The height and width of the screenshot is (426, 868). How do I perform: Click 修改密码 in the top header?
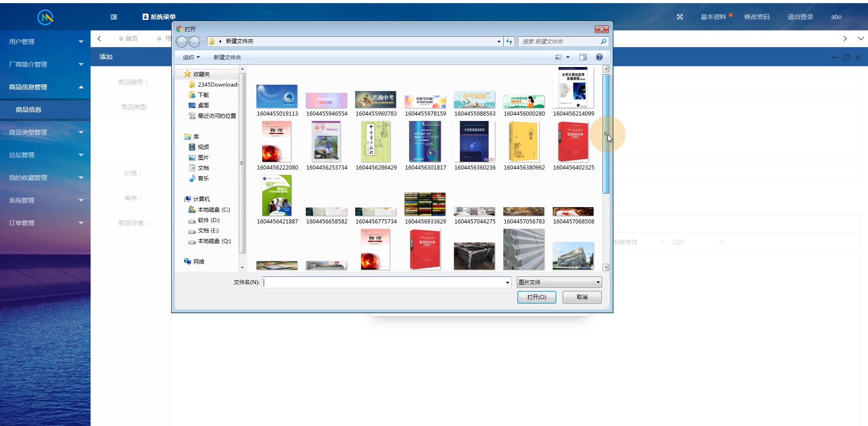pos(757,17)
